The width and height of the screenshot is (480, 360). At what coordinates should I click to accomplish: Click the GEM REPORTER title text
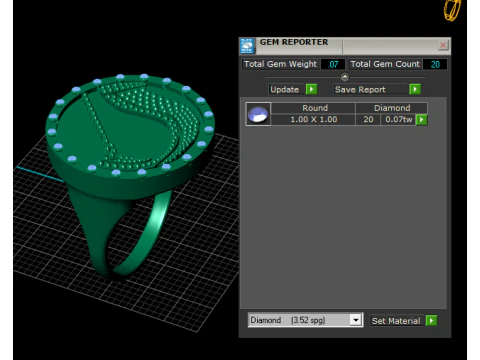294,42
